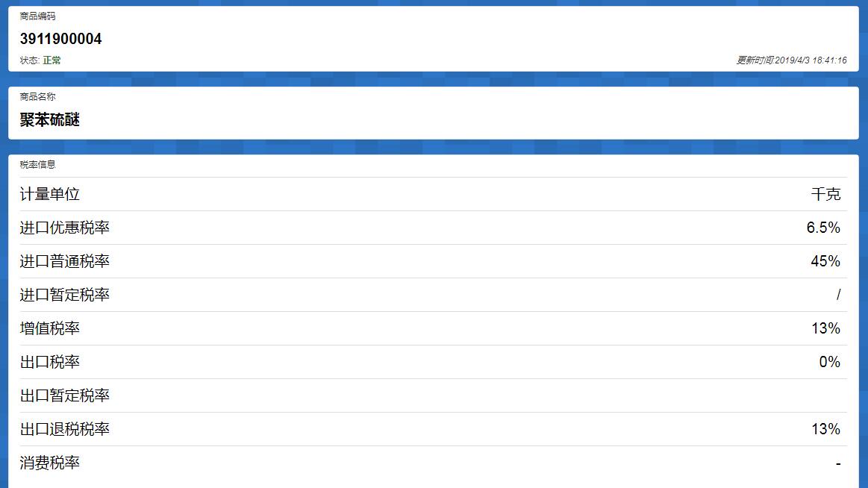Click the 45% general import rate
The width and height of the screenshot is (868, 488).
click(825, 261)
